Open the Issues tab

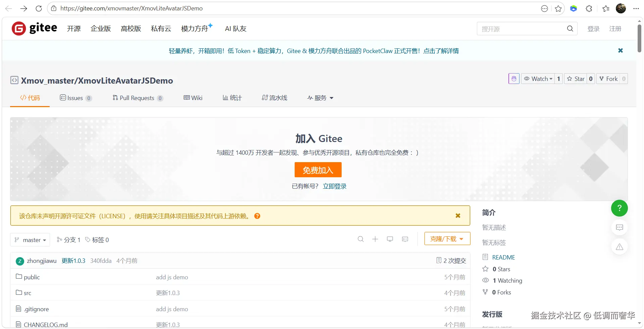coord(76,98)
